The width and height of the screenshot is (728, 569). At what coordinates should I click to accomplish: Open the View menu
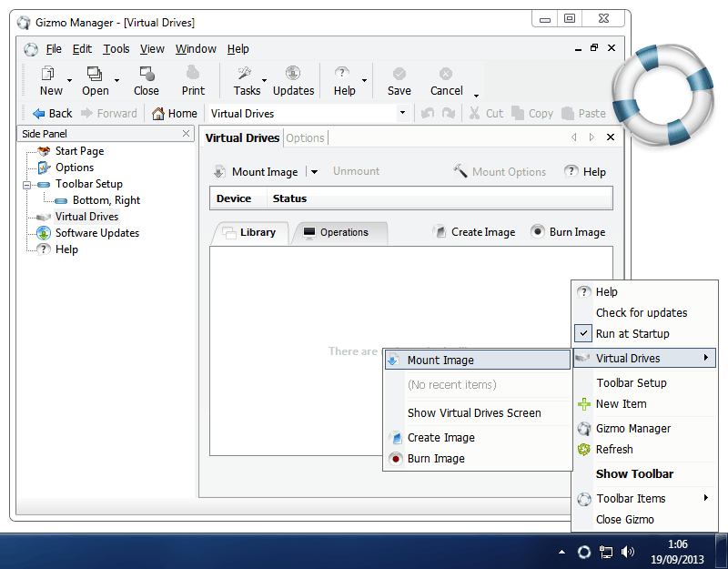pos(152,49)
